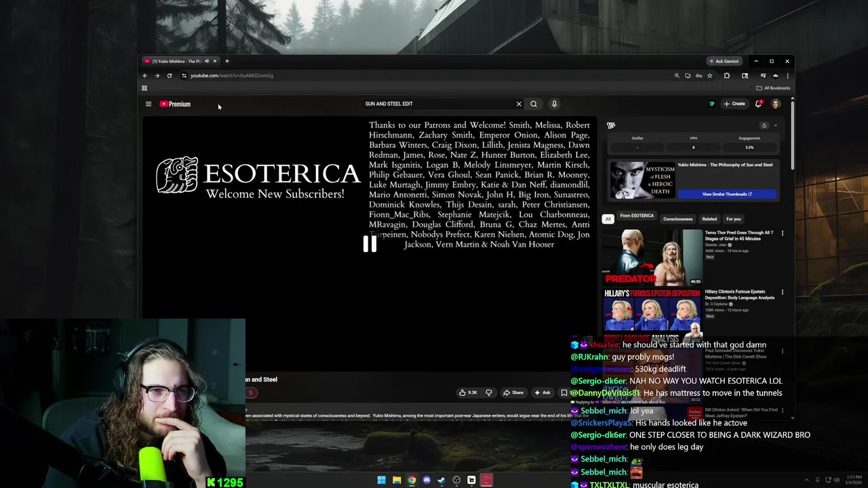Select the Related chip
The width and height of the screenshot is (868, 488).
click(x=709, y=219)
